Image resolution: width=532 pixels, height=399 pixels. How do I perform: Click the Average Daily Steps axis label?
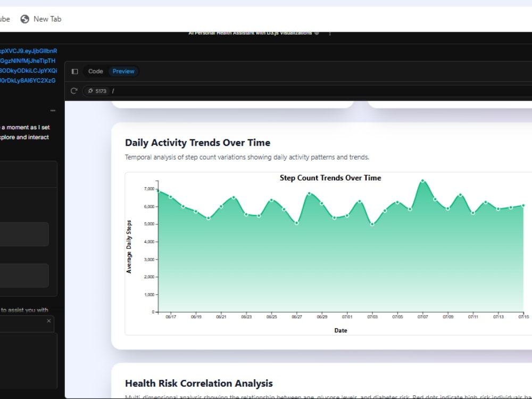point(129,247)
